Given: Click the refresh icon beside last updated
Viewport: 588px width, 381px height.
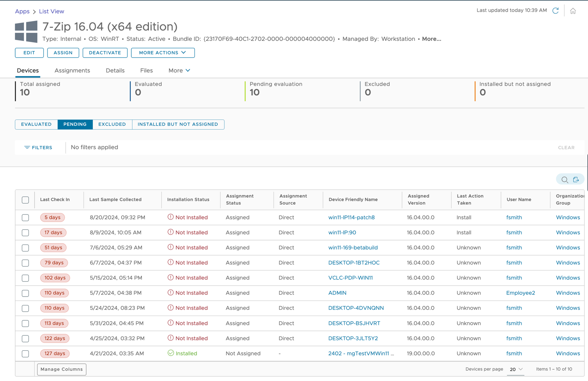Looking at the screenshot, I should tap(555, 11).
